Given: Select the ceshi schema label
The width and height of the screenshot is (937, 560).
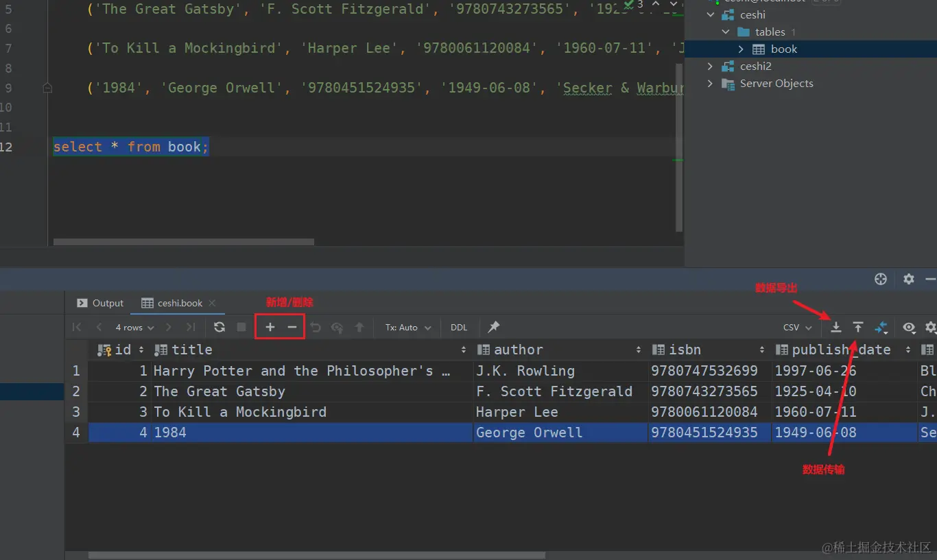Looking at the screenshot, I should pyautogui.click(x=752, y=14).
